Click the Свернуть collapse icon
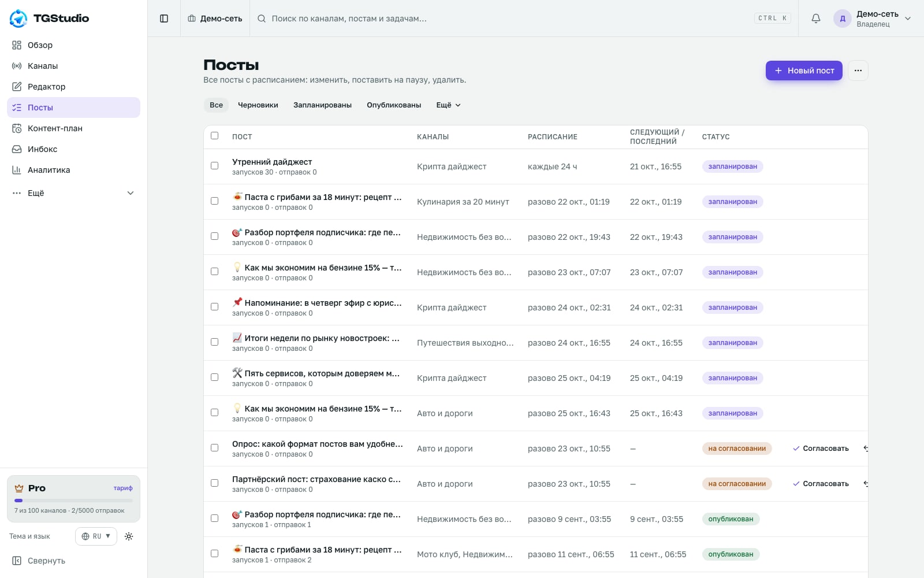The width and height of the screenshot is (924, 578). 17,561
